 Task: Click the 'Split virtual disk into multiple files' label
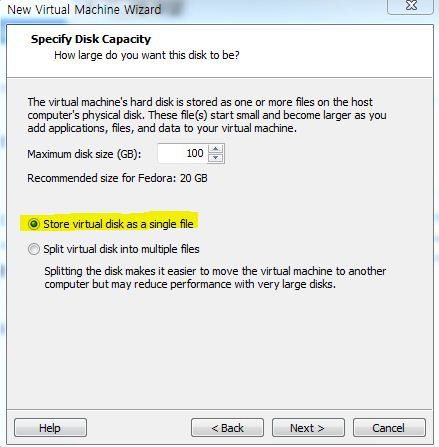pos(121,249)
